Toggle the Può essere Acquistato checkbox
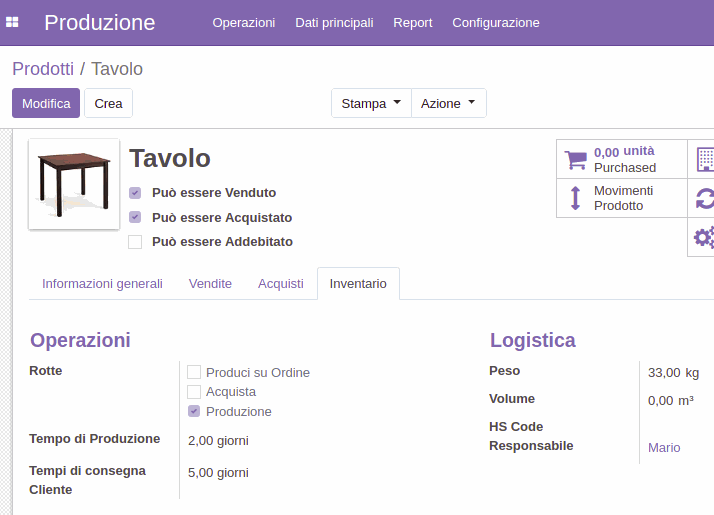Viewport: 714px width, 515px height. click(x=135, y=217)
